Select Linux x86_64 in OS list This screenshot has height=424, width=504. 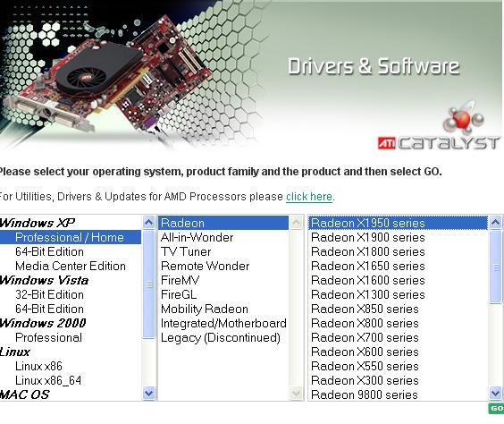coord(48,380)
